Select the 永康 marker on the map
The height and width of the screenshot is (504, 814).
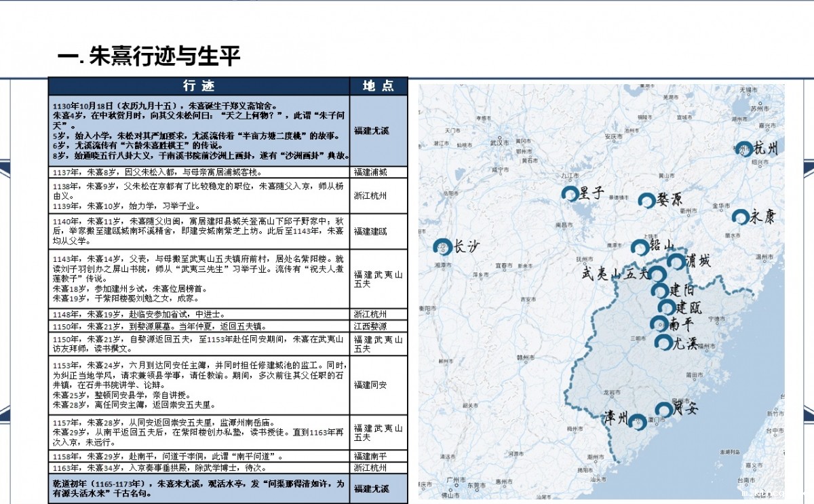point(740,217)
